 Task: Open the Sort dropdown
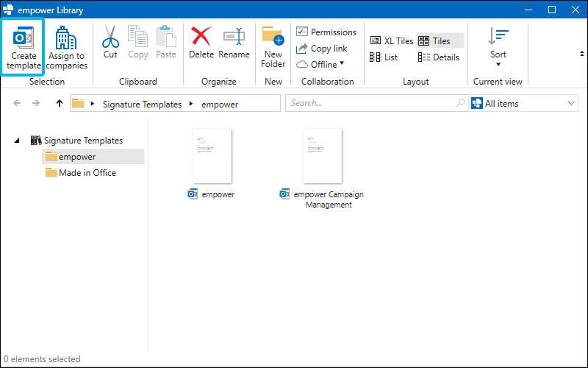[498, 46]
